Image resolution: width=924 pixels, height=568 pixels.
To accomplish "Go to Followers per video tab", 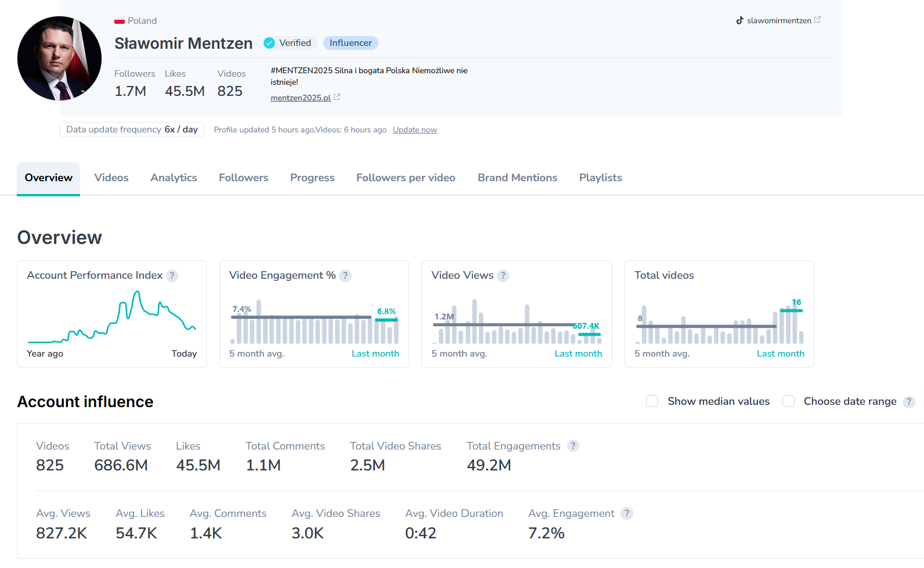I will click(406, 178).
